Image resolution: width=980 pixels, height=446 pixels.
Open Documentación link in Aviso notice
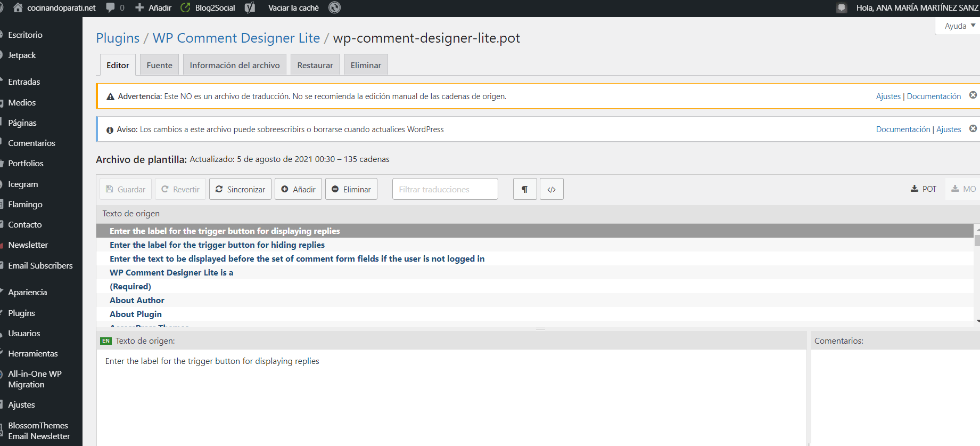coord(903,129)
